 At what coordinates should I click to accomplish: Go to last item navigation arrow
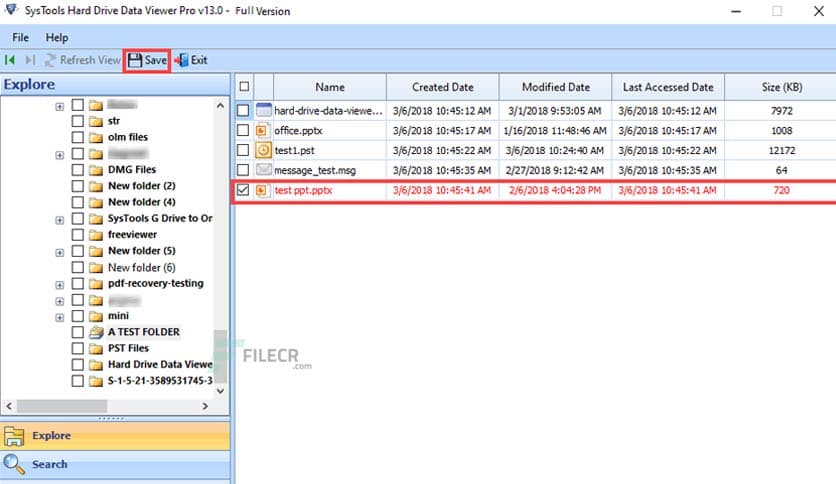30,60
